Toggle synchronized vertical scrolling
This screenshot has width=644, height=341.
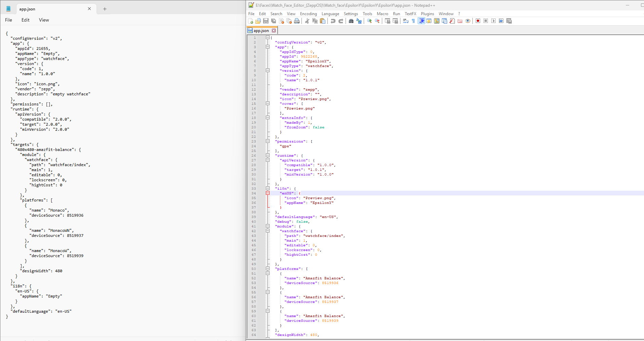(387, 21)
